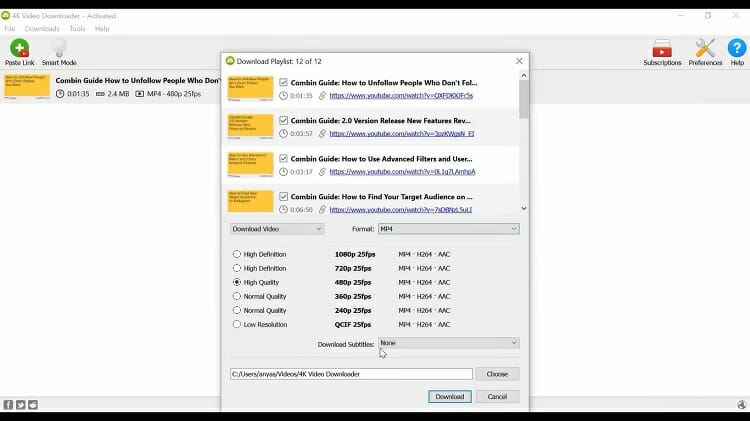Open the Download Video mode dropdown
This screenshot has width=750, height=421.
pos(277,229)
